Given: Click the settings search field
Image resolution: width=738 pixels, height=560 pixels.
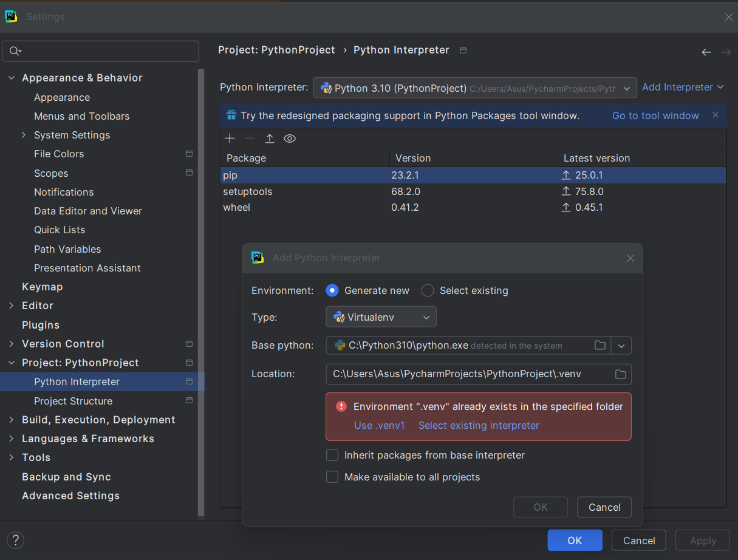Looking at the screenshot, I should 100,51.
